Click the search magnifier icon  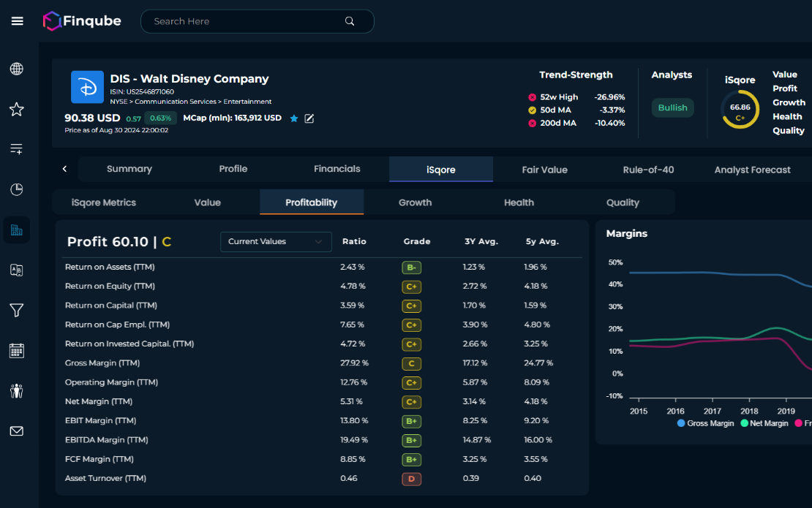tap(350, 21)
